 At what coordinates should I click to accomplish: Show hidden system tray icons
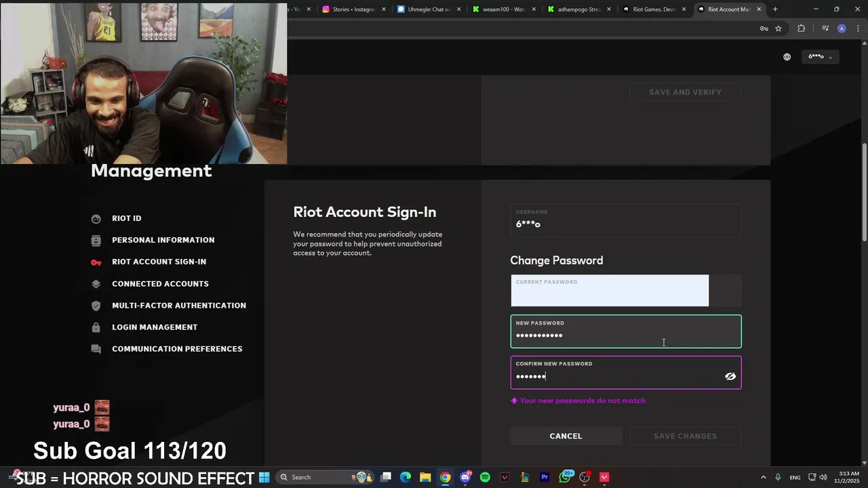pyautogui.click(x=763, y=477)
